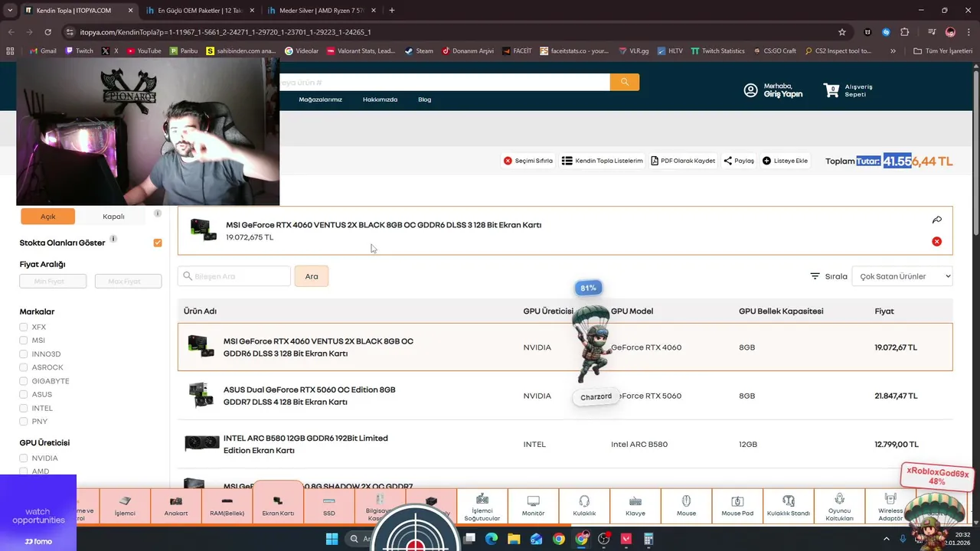Check the INTEL brand filter

[x=24, y=408]
